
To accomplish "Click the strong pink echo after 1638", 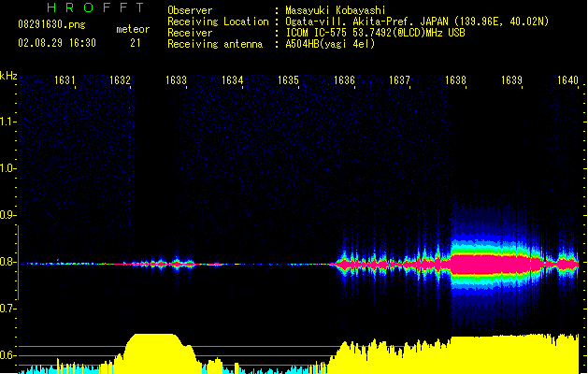I will pyautogui.click(x=497, y=265).
